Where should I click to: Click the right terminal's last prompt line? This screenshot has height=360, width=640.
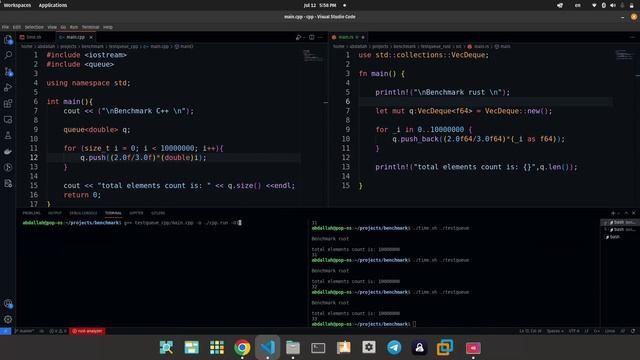point(364,324)
